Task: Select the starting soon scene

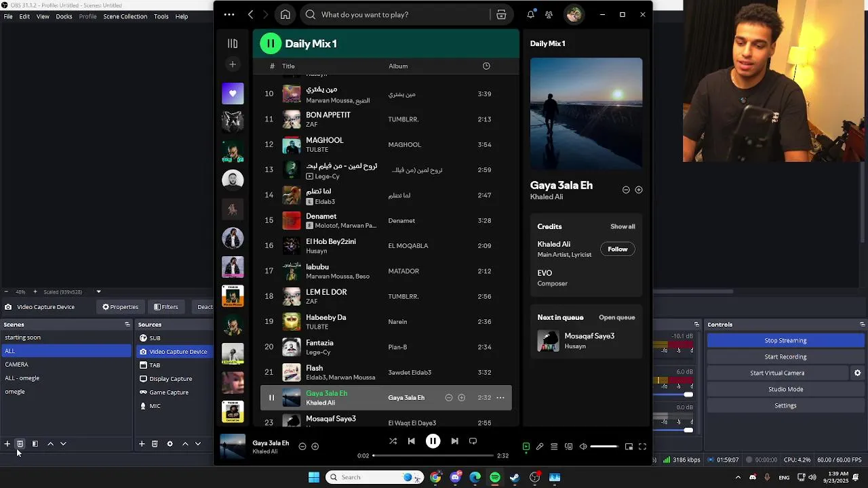Action: coord(66,338)
